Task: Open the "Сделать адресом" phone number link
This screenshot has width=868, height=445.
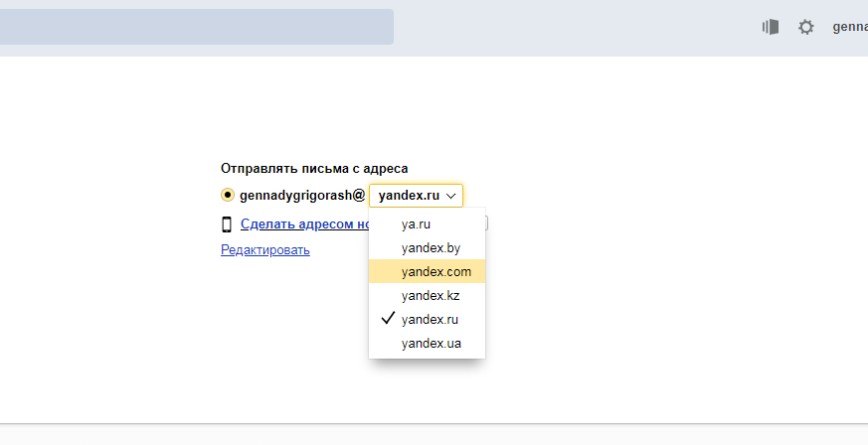Action: [304, 224]
